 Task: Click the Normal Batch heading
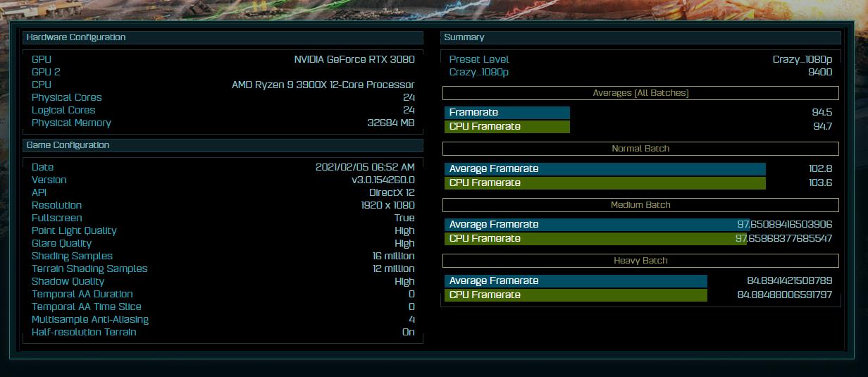tap(640, 149)
